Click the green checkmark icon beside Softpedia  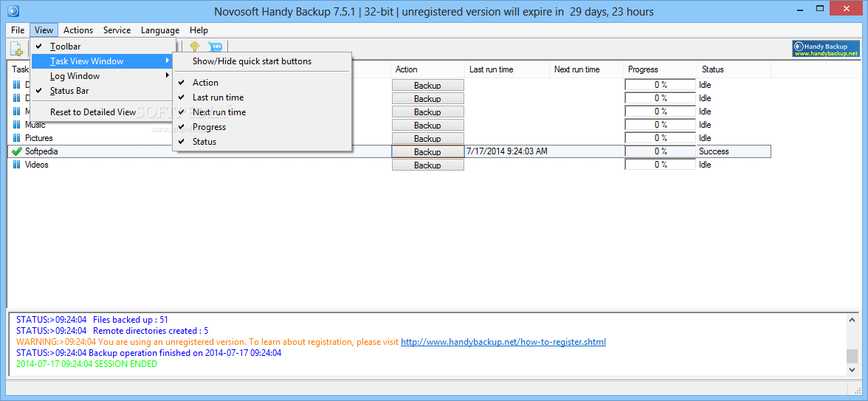tap(16, 151)
